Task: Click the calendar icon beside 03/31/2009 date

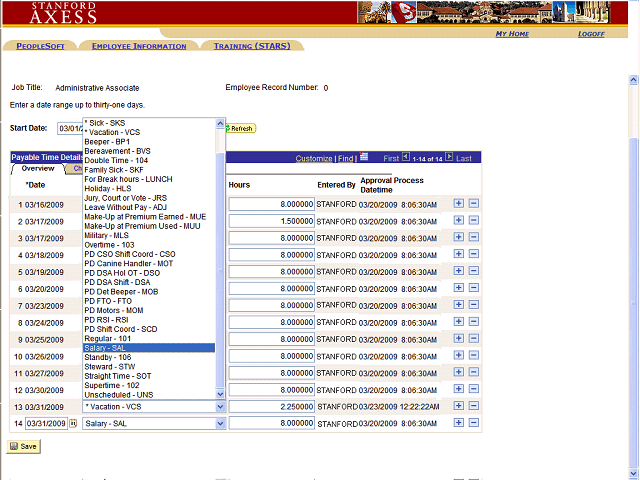Action: pyautogui.click(x=73, y=424)
